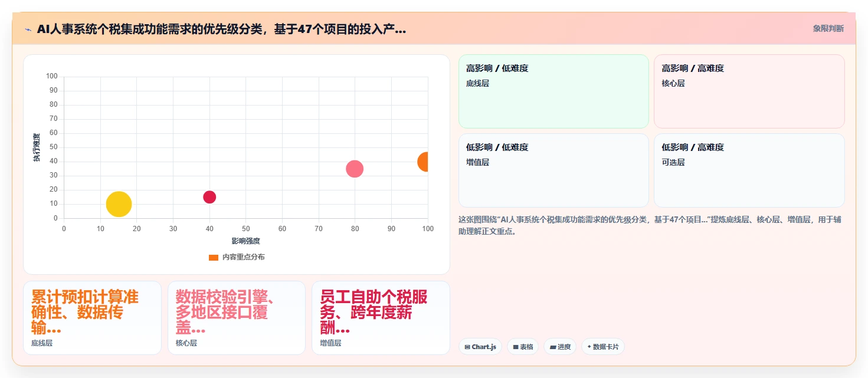This screenshot has width=868, height=378.
Task: Open the 低影响 / 高难度 可选层 quadrant card
Action: (x=749, y=170)
